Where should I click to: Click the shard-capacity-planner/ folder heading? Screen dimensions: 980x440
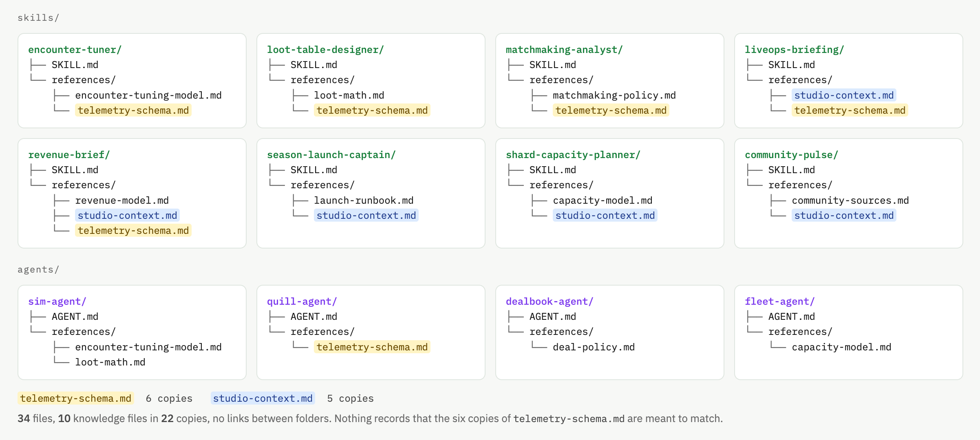point(573,155)
